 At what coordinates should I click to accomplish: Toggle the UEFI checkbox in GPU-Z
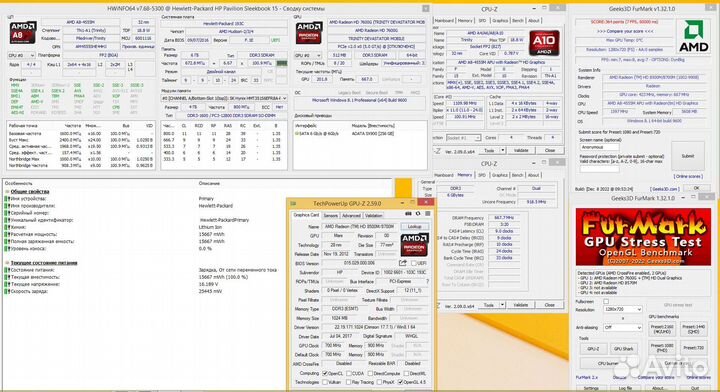pos(413,263)
